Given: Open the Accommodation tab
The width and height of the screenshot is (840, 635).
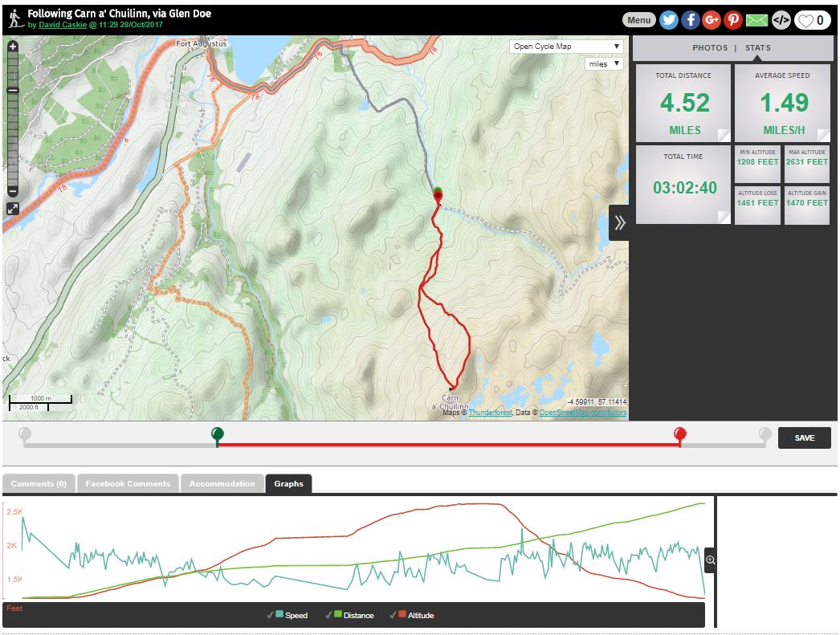Looking at the screenshot, I should (222, 483).
